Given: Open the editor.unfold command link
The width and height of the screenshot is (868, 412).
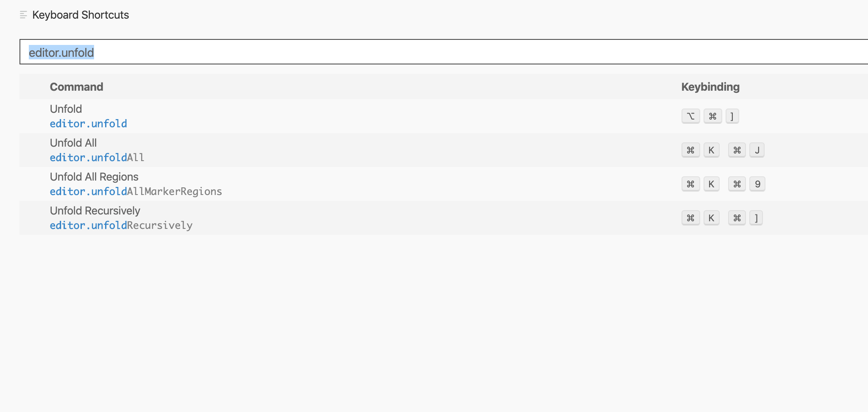Looking at the screenshot, I should tap(88, 123).
